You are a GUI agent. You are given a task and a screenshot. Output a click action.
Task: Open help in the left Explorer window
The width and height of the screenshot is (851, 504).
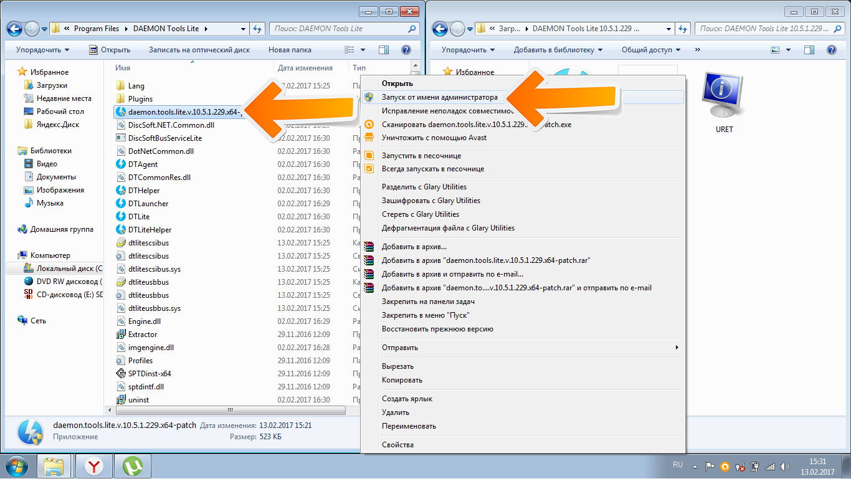pos(406,50)
